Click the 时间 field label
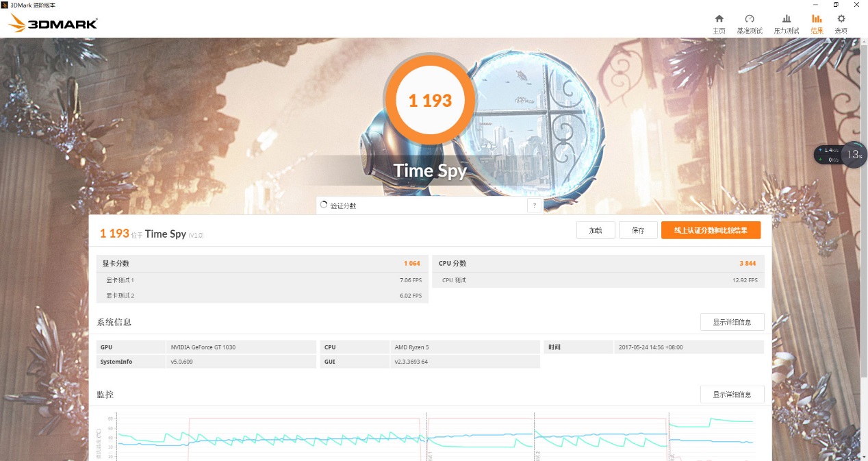 pos(554,347)
